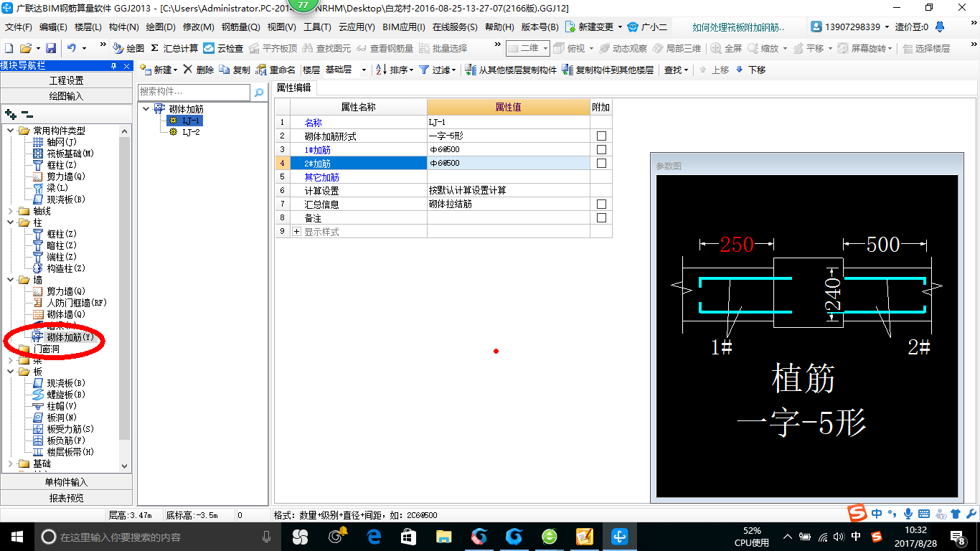Image resolution: width=980 pixels, height=551 pixels.
Task: Click expand-all plus icon in navigation
Action: (10, 113)
